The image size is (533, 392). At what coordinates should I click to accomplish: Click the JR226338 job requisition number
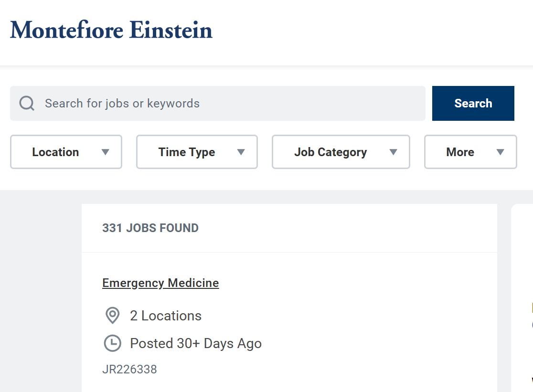click(129, 369)
